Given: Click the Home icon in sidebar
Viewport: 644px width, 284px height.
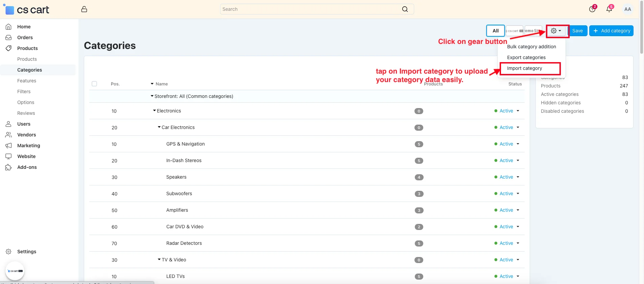Looking at the screenshot, I should [x=9, y=27].
